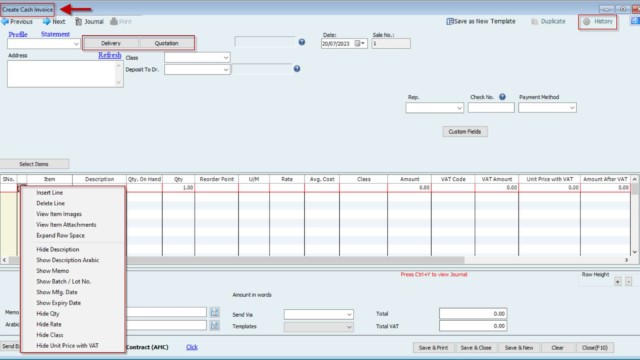Click Save & Print

433,348
